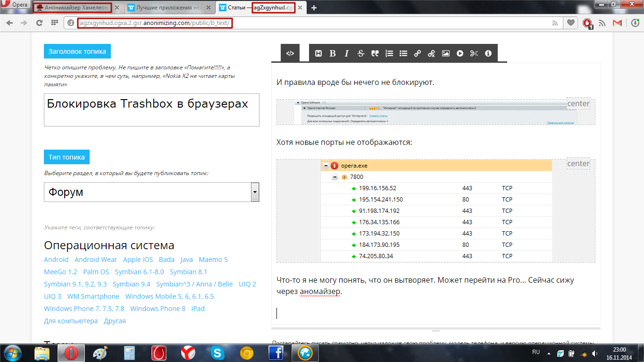Select the Symbian 9.4 tag
This screenshot has height=362, width=644.
[132, 284]
